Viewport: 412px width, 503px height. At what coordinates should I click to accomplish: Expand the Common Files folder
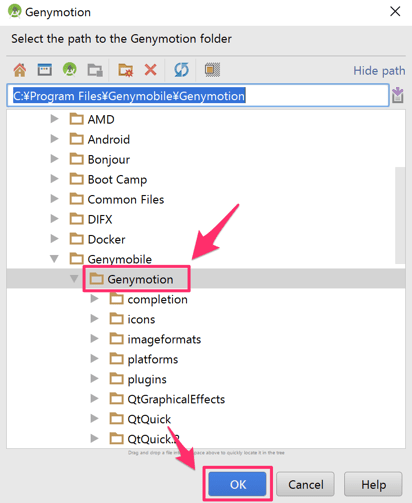tap(54, 199)
